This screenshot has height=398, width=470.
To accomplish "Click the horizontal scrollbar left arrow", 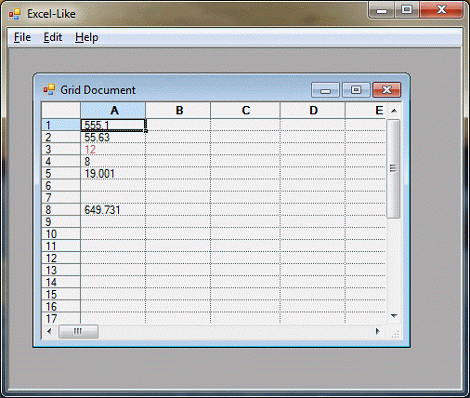I will 49,331.
